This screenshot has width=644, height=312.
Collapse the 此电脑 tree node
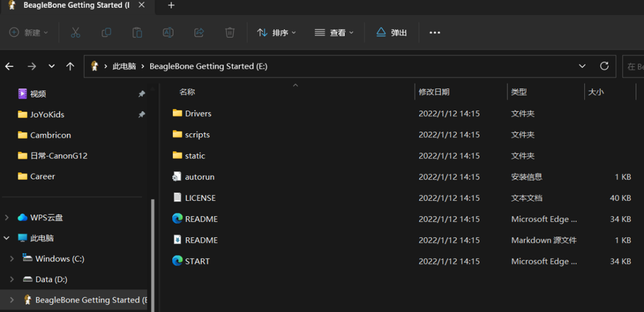pyautogui.click(x=7, y=238)
